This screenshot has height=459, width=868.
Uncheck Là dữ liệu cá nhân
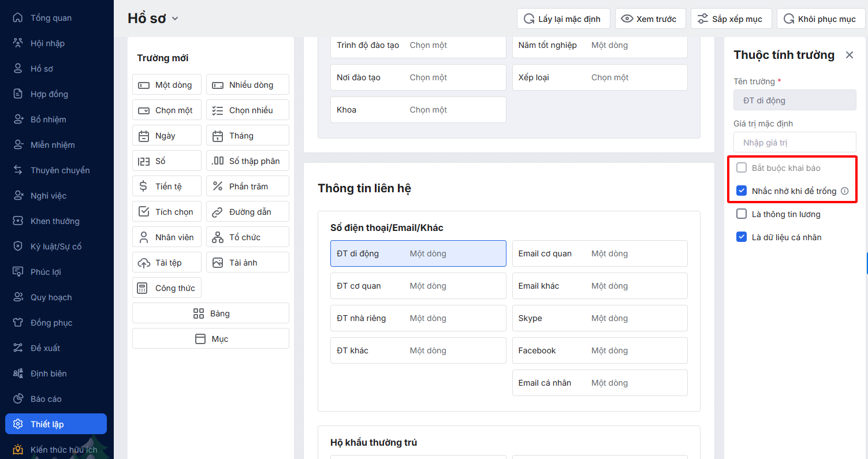[x=742, y=237]
